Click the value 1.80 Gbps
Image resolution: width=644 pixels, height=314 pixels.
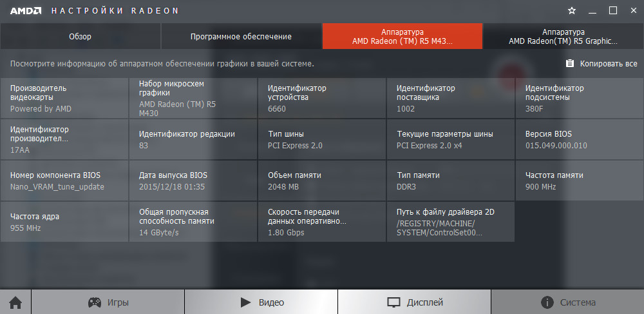(x=286, y=233)
